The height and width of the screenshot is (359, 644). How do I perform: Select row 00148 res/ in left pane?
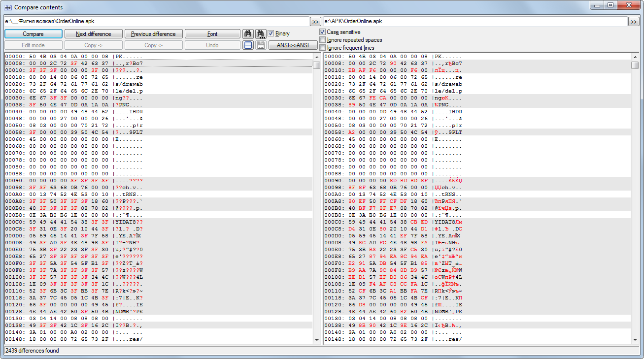point(158,339)
